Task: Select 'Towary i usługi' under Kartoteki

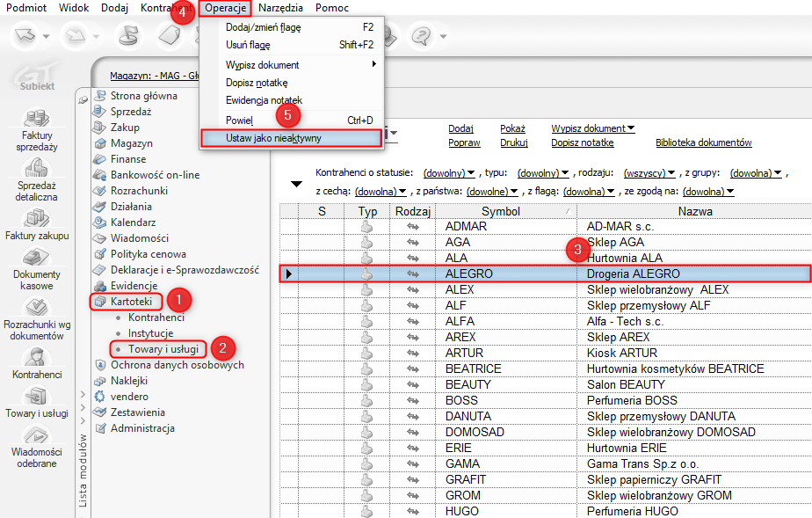Action: pos(163,349)
